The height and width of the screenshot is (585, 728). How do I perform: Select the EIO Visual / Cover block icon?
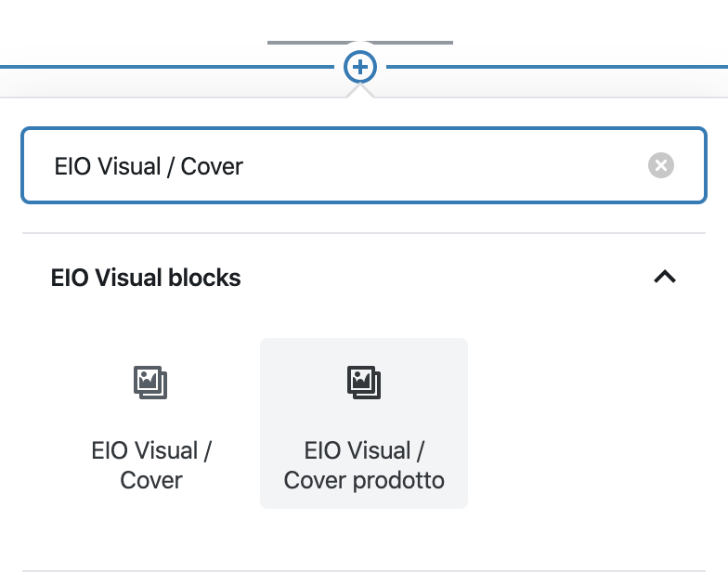(x=150, y=383)
